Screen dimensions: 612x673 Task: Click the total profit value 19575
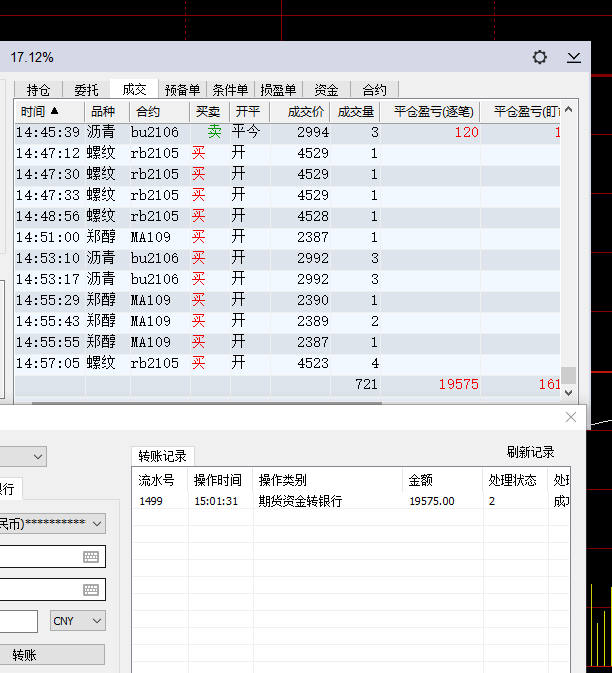tap(458, 384)
